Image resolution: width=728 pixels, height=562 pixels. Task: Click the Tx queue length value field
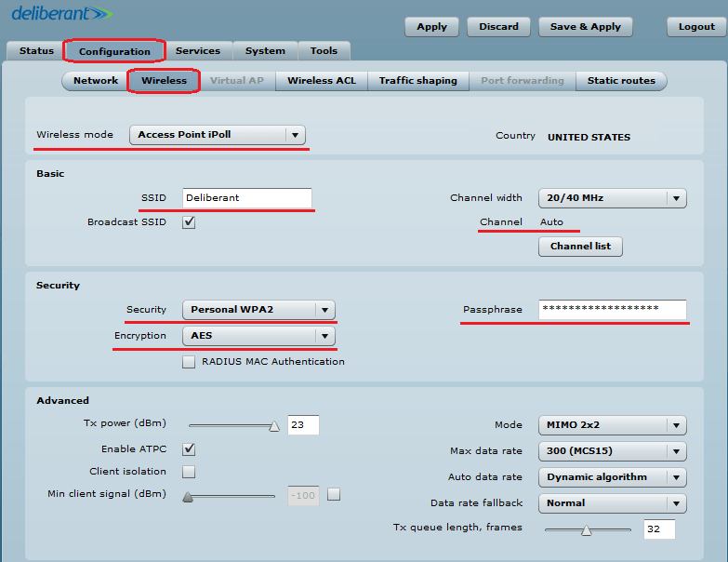click(659, 529)
